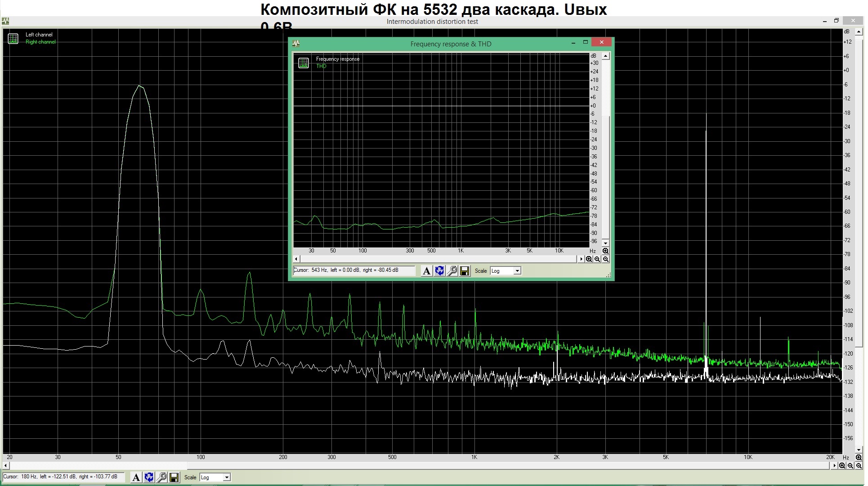Open the Scale Log dropdown in the main window

(x=215, y=477)
